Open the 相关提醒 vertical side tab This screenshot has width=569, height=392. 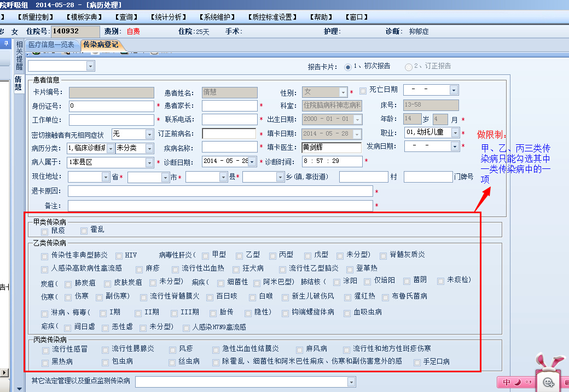pyautogui.click(x=19, y=55)
